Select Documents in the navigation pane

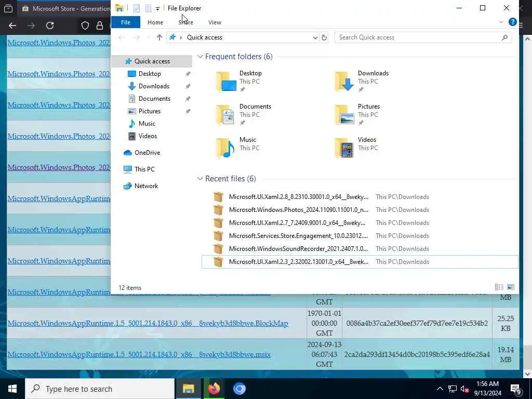coord(154,99)
